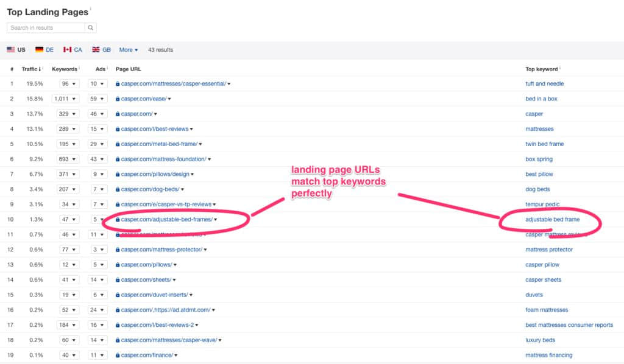The width and height of the screenshot is (624, 364).
Task: Open the 59 ads dropdown in row 2
Action: 97,99
